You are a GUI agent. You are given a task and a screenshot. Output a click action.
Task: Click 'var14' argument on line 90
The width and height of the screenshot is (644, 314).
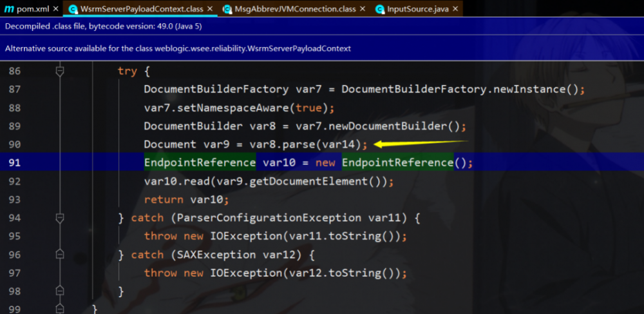[338, 144]
